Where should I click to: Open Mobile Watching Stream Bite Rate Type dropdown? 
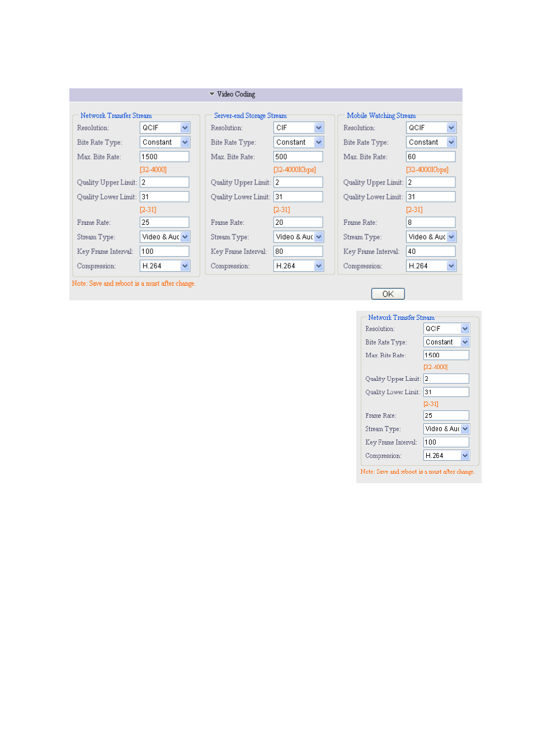431,143
